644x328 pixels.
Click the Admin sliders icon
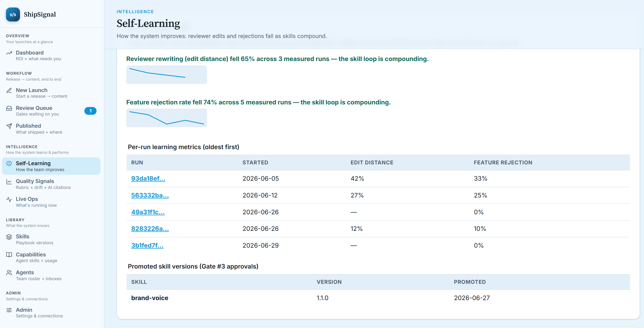click(x=9, y=310)
